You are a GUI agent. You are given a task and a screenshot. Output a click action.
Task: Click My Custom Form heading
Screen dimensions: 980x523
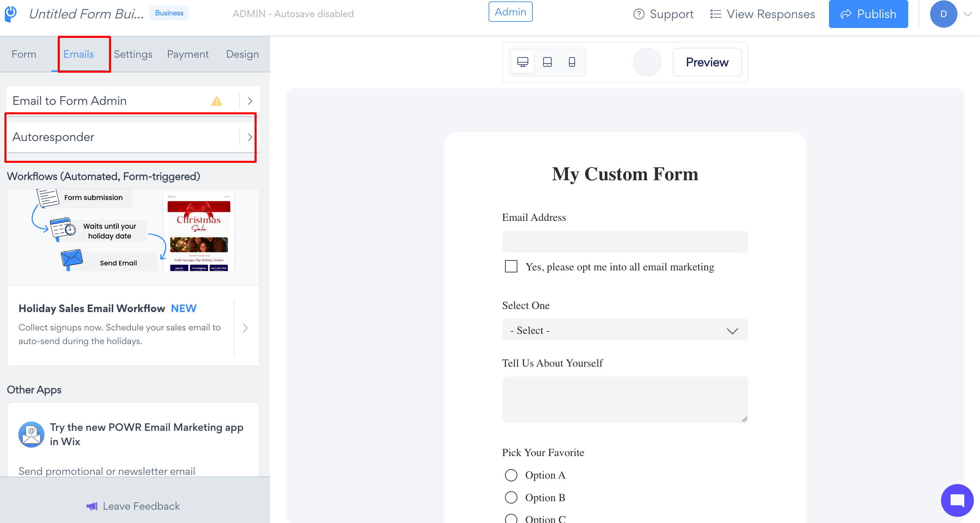[625, 174]
